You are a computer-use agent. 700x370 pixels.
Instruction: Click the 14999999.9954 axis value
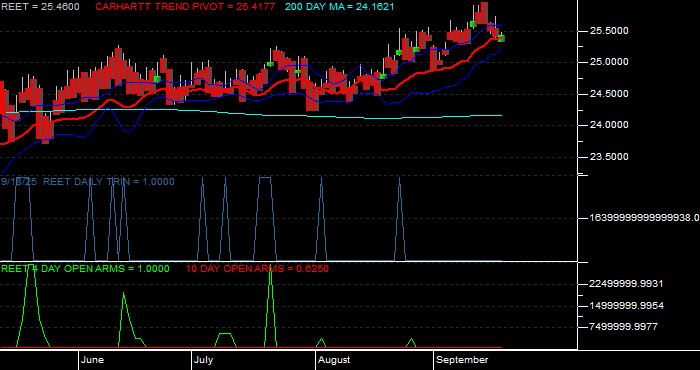tap(626, 306)
